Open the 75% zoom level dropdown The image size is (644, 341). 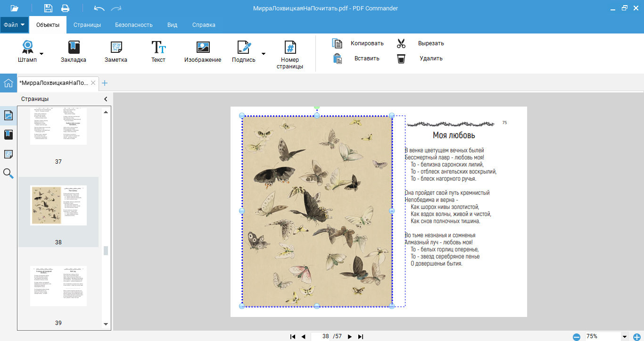(625, 337)
